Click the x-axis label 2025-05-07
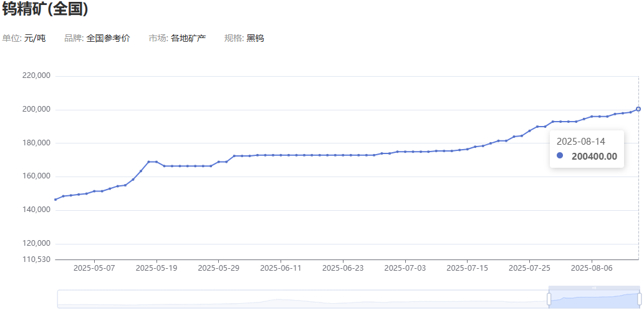 pyautogui.click(x=95, y=268)
